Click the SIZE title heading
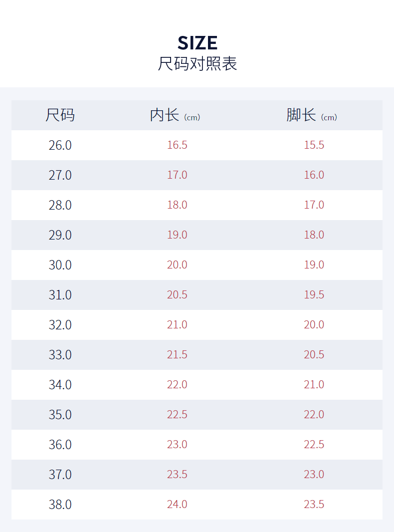 [197, 43]
